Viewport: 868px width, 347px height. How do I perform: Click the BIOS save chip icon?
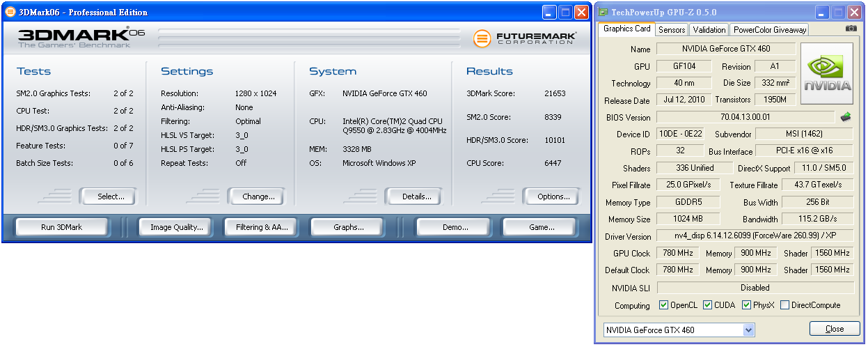pos(846,117)
